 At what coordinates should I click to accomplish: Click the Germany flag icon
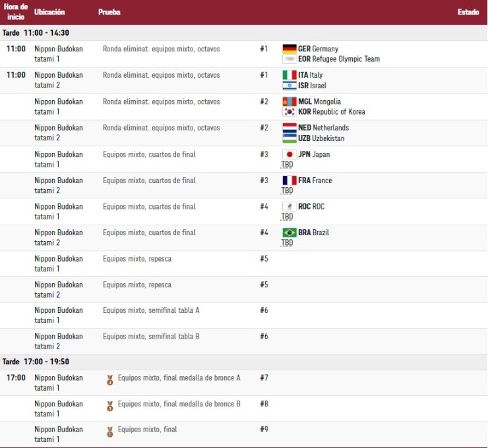coord(289,49)
